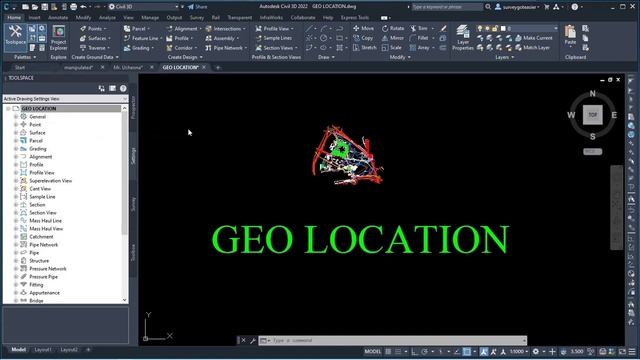Select the Copy tool

tap(363, 38)
